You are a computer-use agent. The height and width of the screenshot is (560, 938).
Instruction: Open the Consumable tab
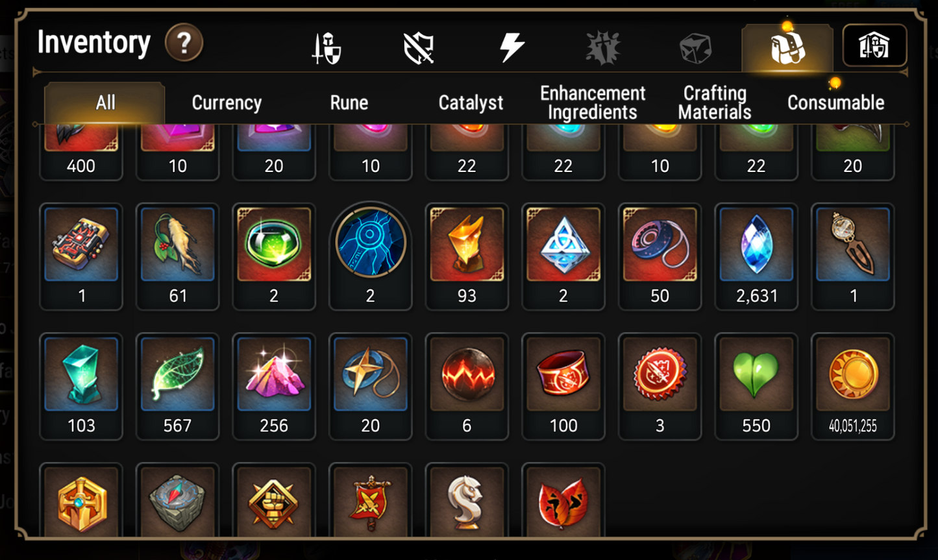835,103
